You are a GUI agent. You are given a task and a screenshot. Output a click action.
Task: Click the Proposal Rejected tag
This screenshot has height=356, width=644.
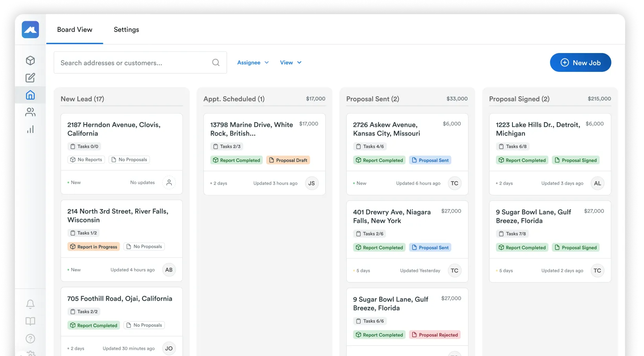tap(435, 335)
